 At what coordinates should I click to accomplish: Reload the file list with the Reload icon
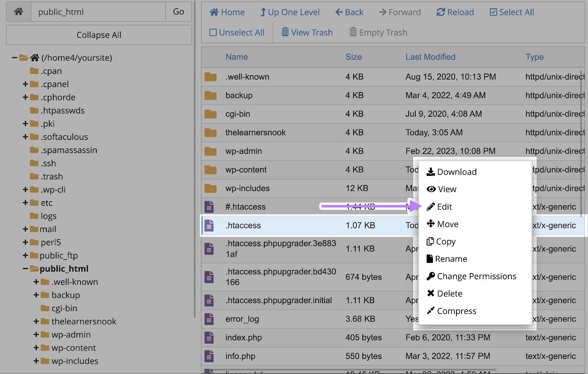pos(441,12)
